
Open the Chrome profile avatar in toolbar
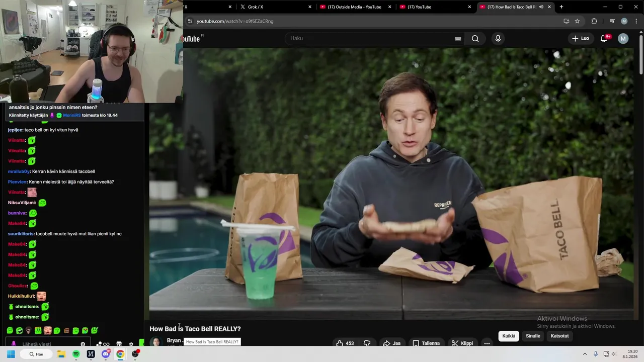click(624, 21)
